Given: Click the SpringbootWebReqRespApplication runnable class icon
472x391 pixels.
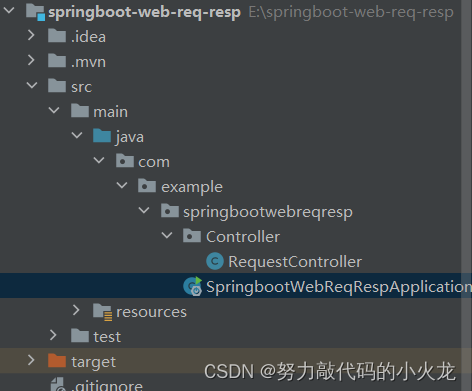Looking at the screenshot, I should click(193, 286).
